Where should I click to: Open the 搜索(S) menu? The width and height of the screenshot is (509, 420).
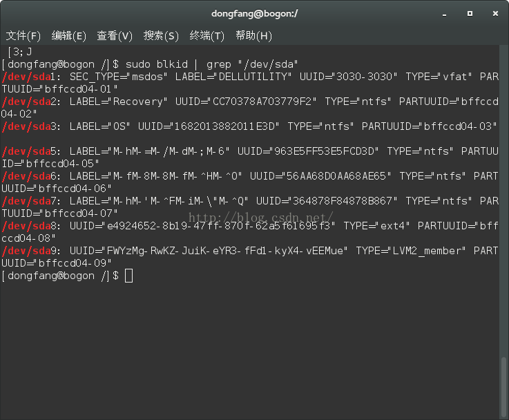click(x=161, y=36)
